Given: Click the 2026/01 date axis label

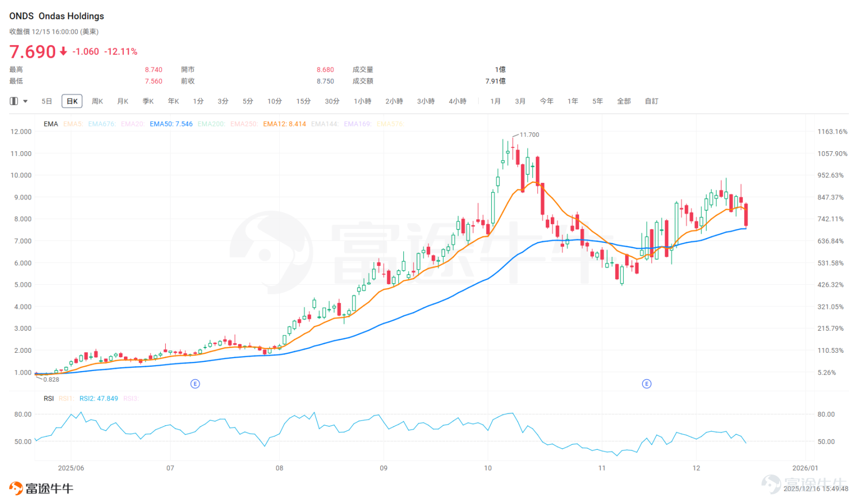Looking at the screenshot, I should tap(805, 468).
